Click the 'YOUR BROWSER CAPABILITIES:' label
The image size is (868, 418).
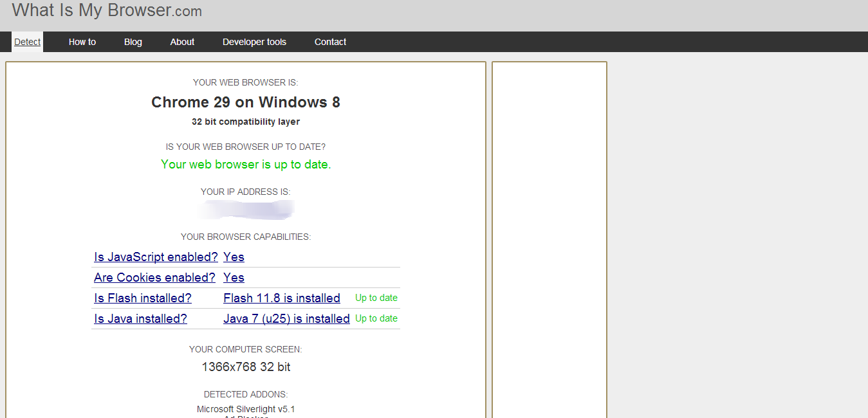246,237
